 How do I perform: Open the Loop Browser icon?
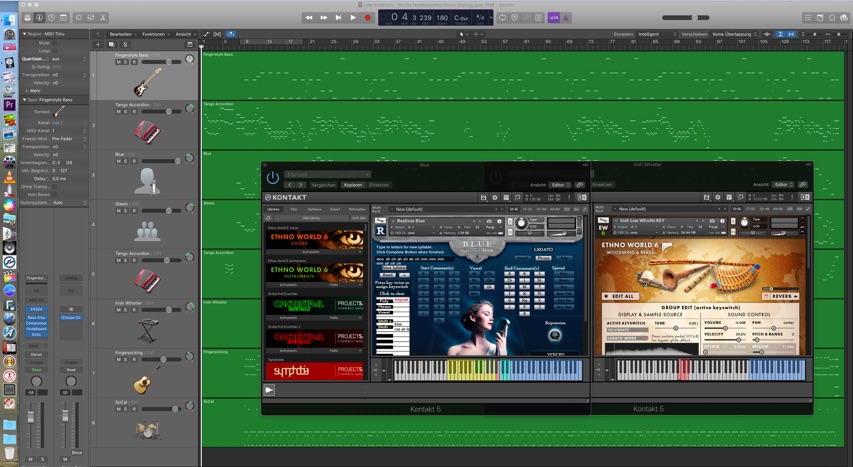[x=832, y=17]
